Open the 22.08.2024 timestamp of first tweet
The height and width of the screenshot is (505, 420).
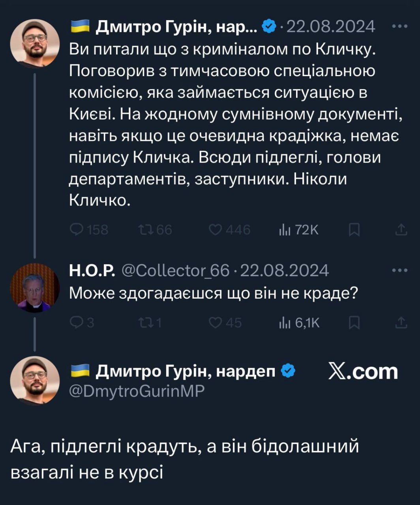tap(330, 27)
